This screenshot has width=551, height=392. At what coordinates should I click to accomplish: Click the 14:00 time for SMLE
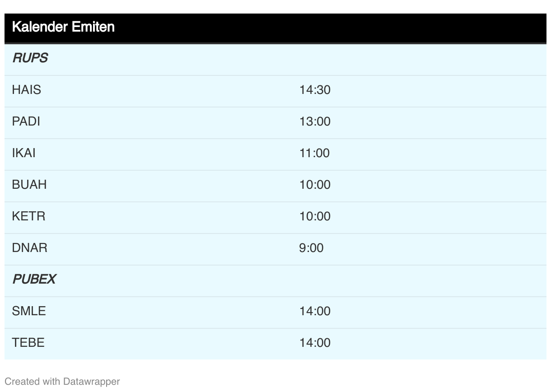tap(315, 311)
